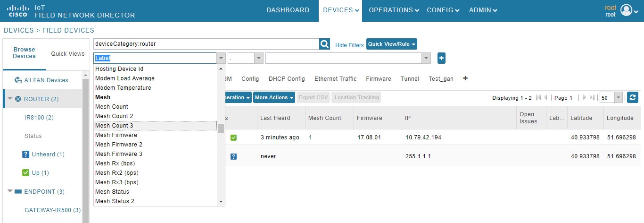Click the blue plus add-filter icon

click(441, 58)
